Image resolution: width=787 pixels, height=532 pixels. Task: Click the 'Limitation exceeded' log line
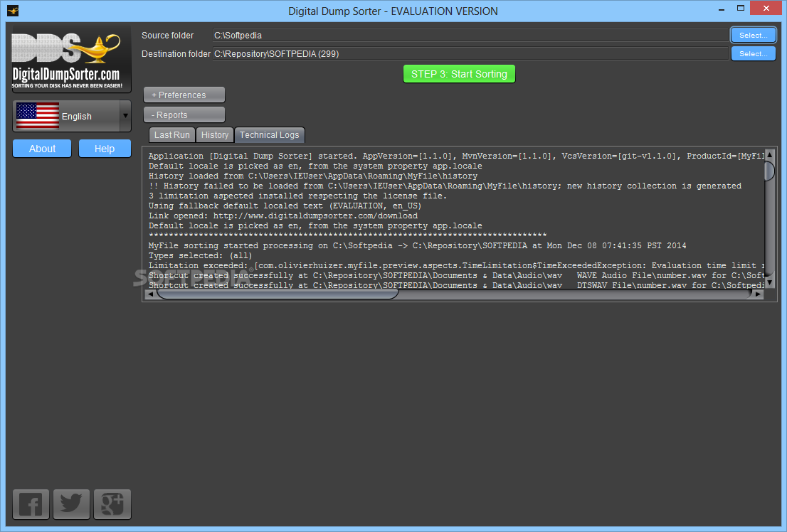coord(456,265)
